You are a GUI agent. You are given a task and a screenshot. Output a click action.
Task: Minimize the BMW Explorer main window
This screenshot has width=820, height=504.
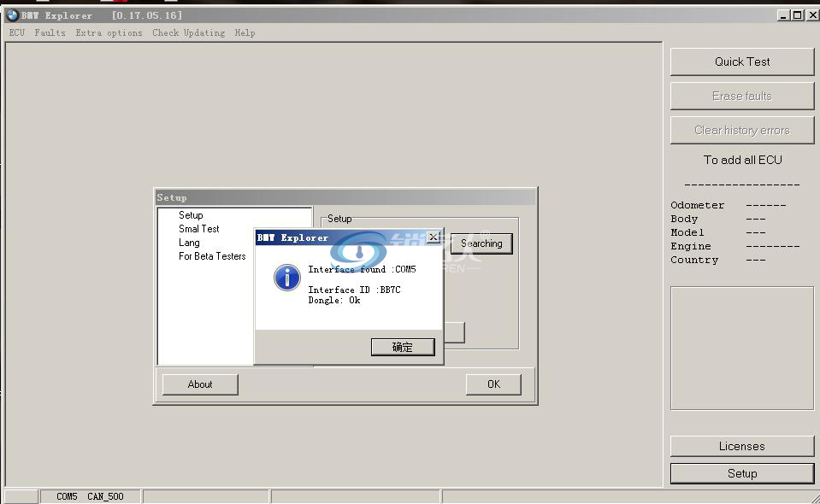783,15
